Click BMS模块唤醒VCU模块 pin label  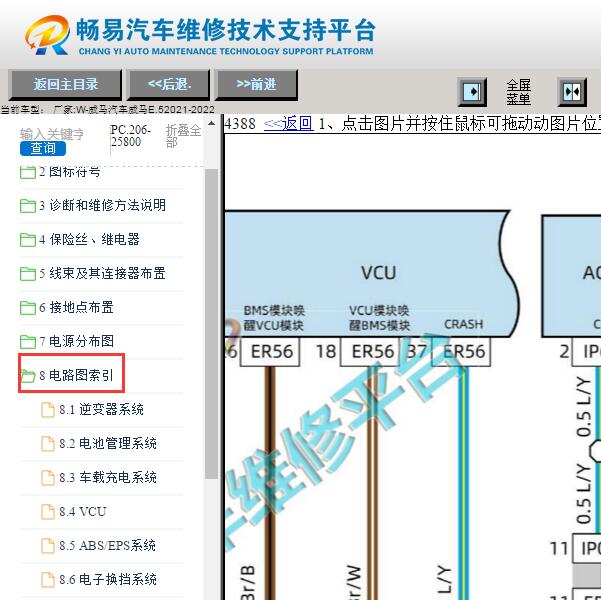coord(274,318)
